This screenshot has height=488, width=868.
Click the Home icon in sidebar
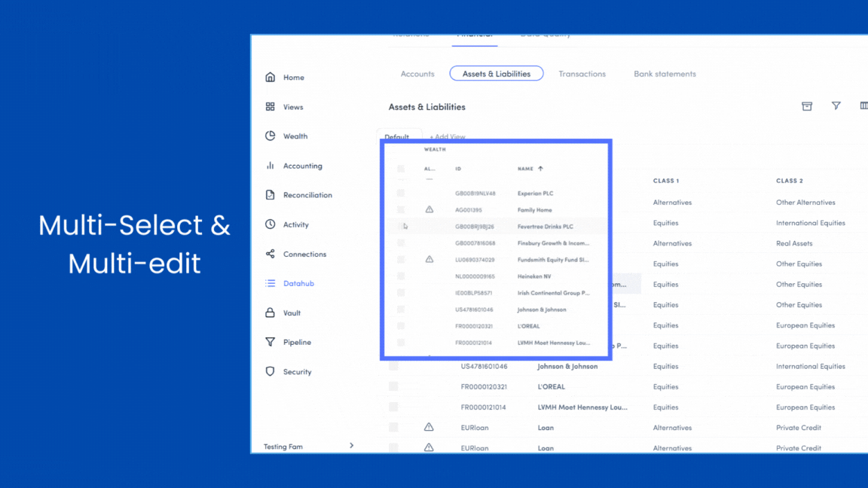[270, 78]
